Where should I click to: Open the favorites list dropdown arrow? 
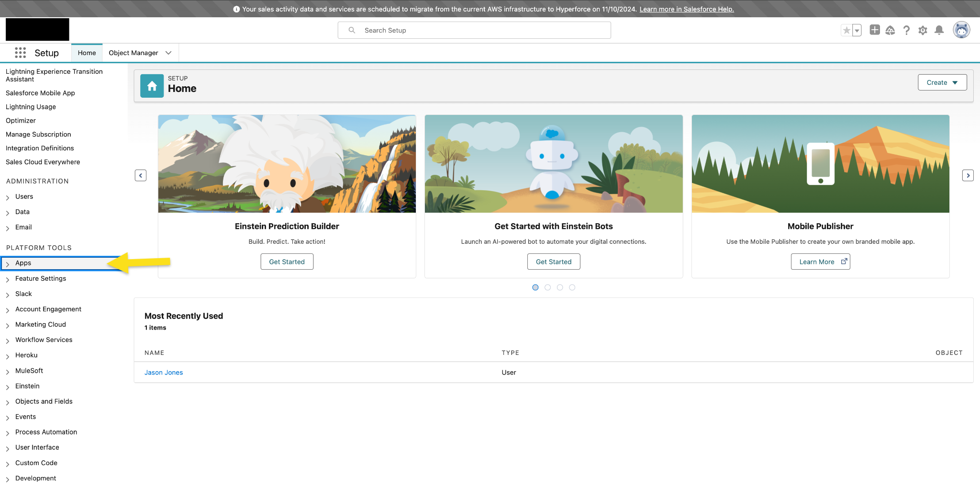point(857,30)
